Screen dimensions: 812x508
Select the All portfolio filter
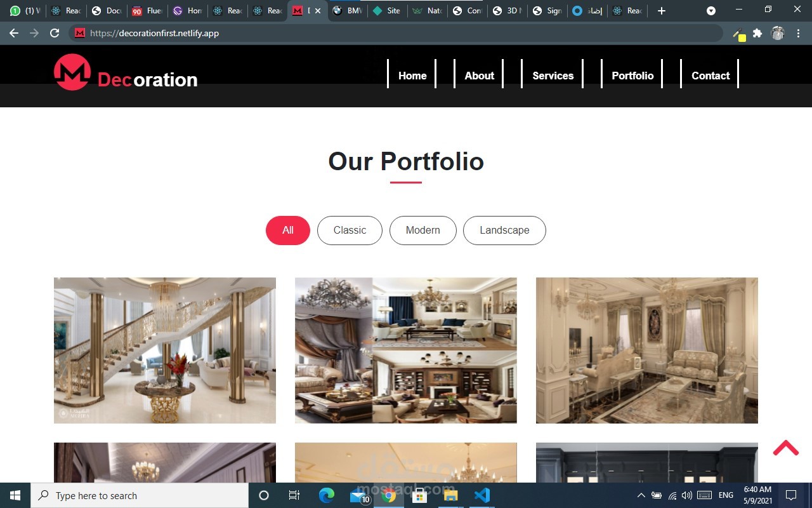[x=288, y=230]
